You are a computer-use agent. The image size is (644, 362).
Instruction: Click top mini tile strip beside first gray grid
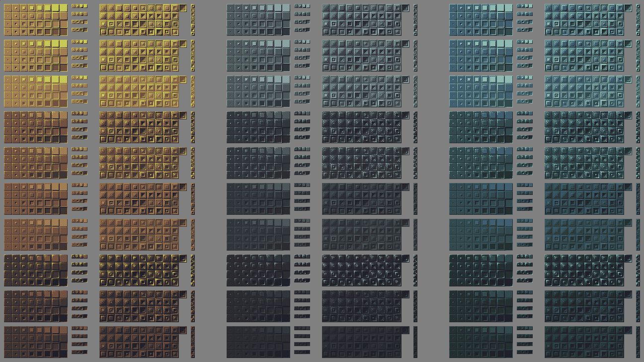click(x=302, y=6)
